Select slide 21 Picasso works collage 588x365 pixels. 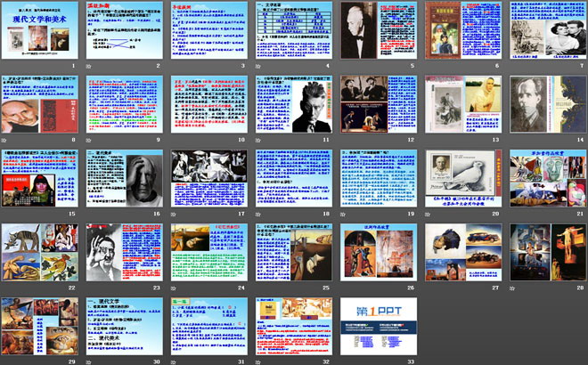pos(548,178)
